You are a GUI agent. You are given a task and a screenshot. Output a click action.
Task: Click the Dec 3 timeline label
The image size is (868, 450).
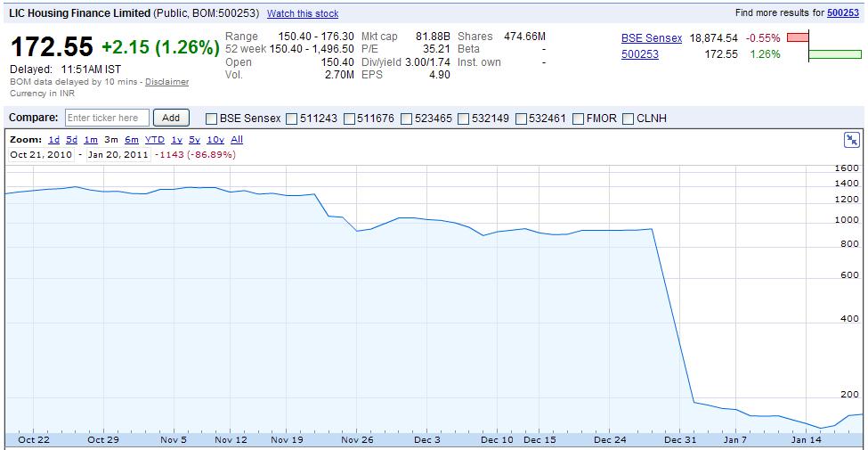coord(427,439)
